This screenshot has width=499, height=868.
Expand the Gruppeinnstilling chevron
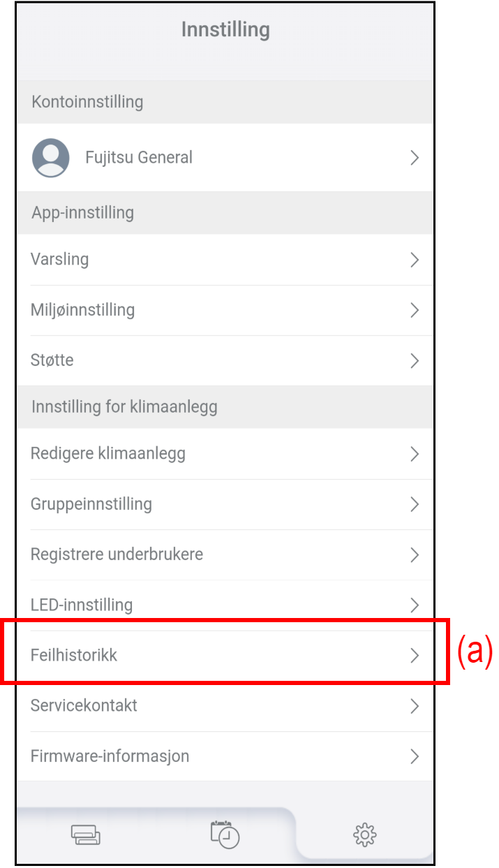coord(415,504)
